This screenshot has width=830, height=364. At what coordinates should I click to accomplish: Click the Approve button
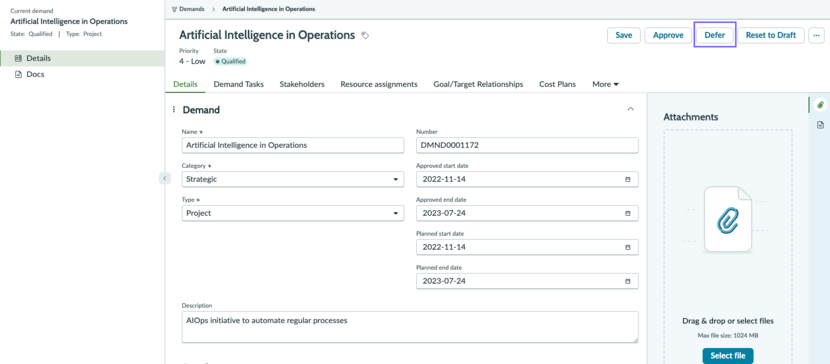point(668,35)
